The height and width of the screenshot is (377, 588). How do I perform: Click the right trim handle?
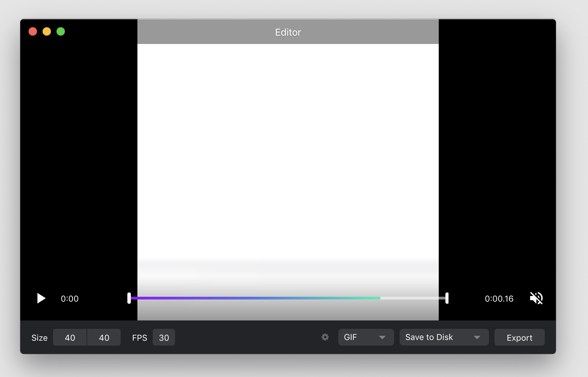(447, 298)
